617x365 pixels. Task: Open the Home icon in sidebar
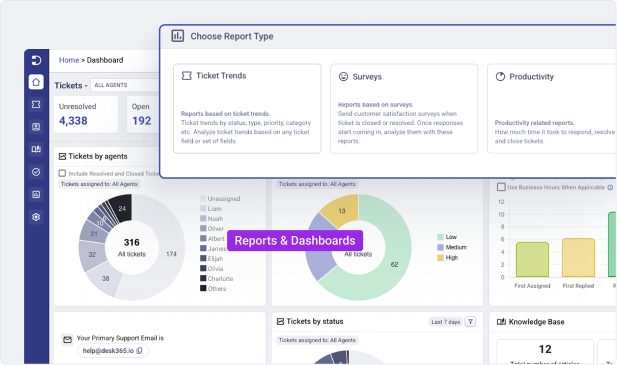coord(36,82)
